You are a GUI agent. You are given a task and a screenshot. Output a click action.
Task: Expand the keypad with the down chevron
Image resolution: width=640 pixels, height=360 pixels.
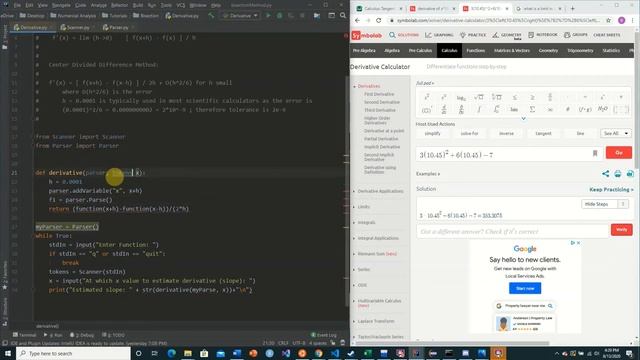coord(523,118)
